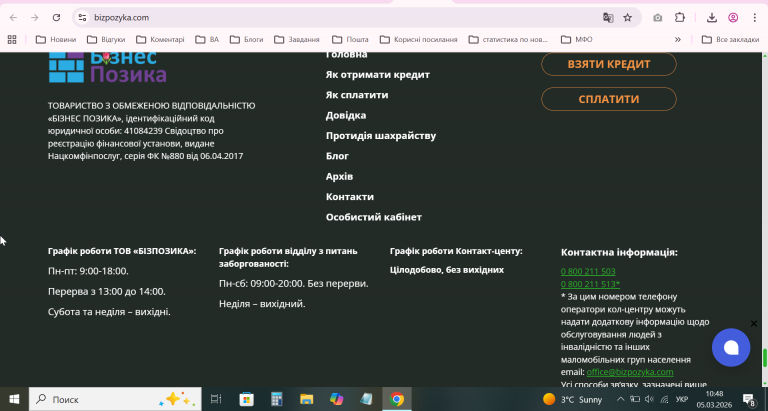Open the статистика по нов... bookmark folder
Viewport: 768px width, 411px height.
(508, 39)
